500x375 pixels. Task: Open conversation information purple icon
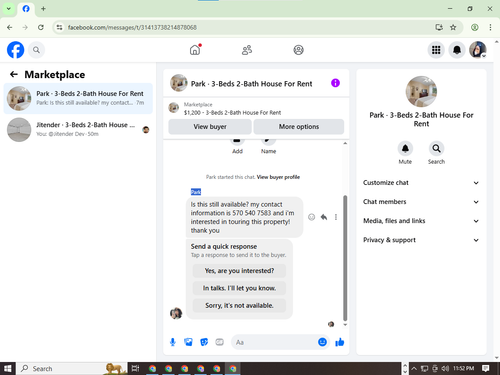pos(335,83)
